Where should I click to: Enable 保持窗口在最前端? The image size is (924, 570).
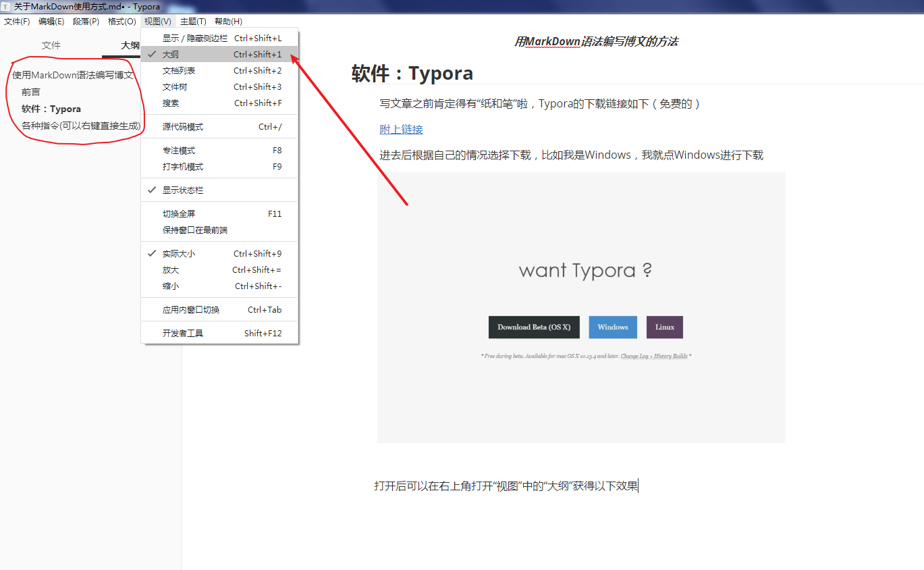point(219,230)
